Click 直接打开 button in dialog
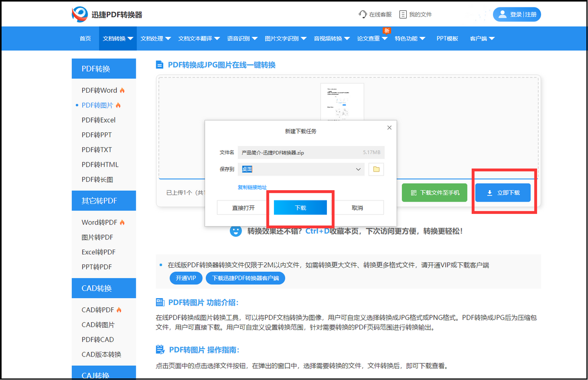 (244, 208)
